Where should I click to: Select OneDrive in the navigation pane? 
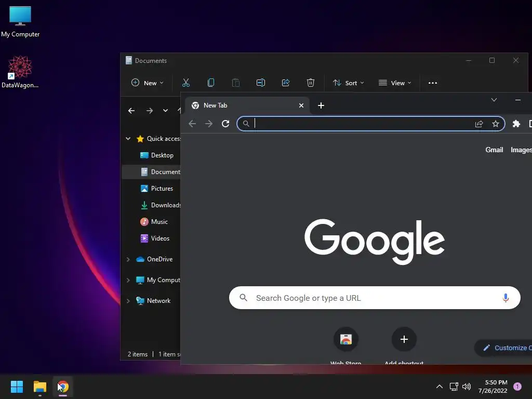tap(154, 259)
